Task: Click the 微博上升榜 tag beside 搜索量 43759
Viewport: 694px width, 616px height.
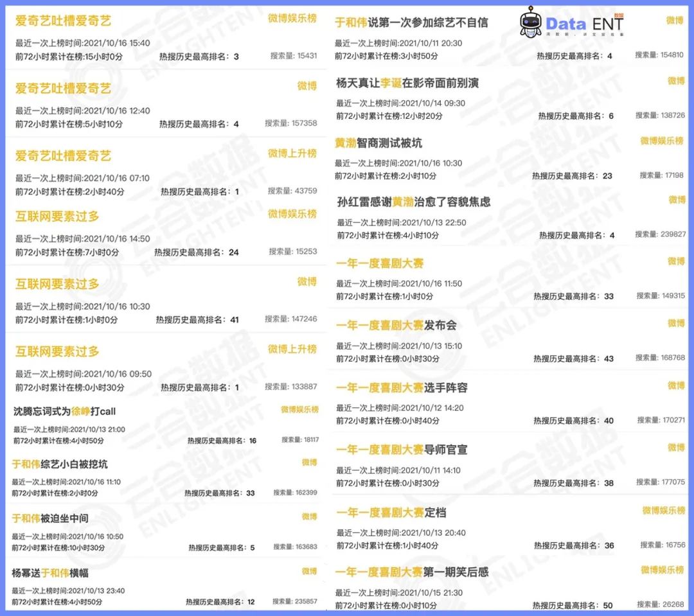Action: (292, 153)
